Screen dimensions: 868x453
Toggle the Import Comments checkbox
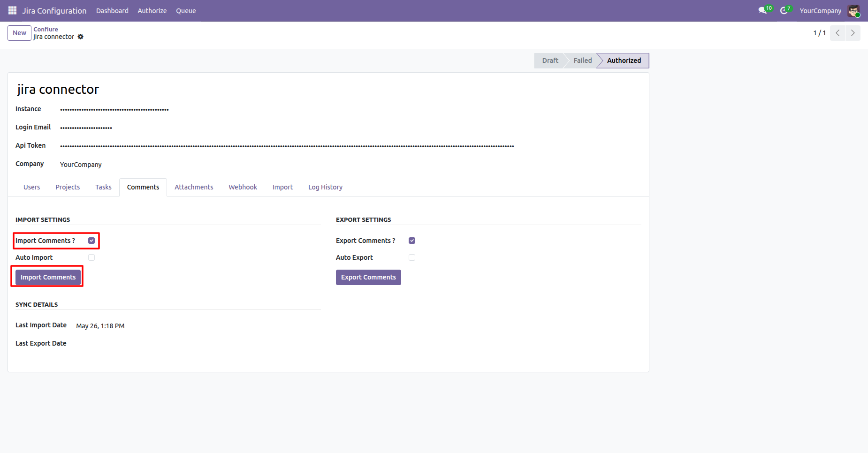(x=91, y=241)
